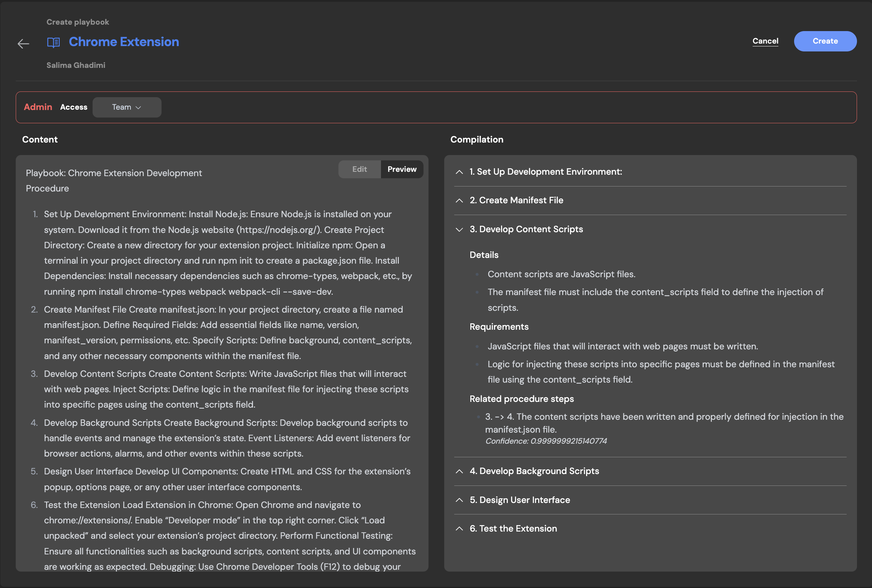Expand the Develop Background Scripts section

(459, 471)
